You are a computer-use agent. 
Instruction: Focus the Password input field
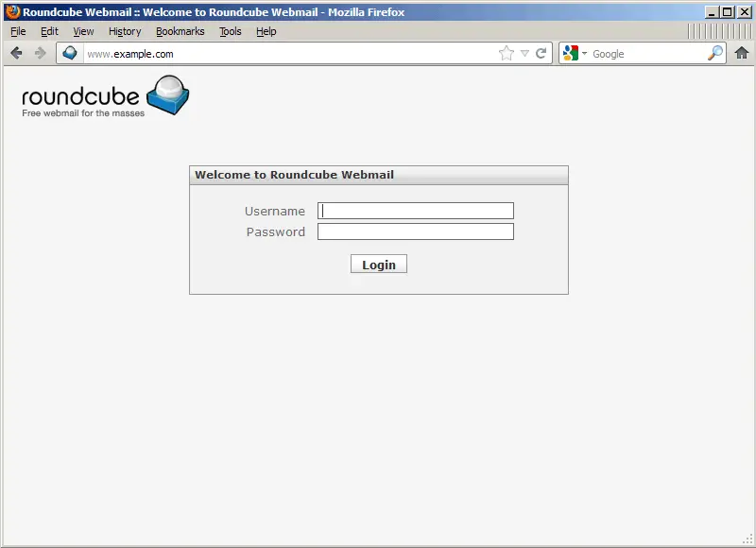(x=416, y=231)
